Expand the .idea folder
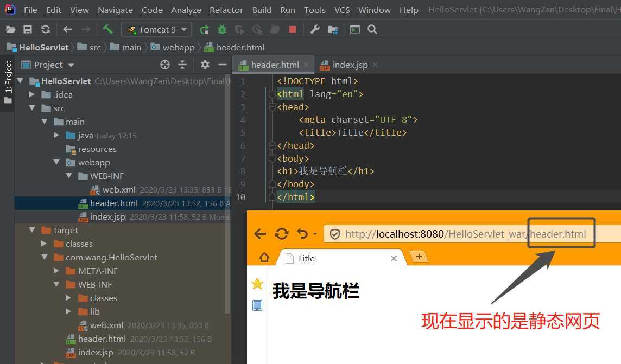This screenshot has width=621, height=364. tap(32, 94)
